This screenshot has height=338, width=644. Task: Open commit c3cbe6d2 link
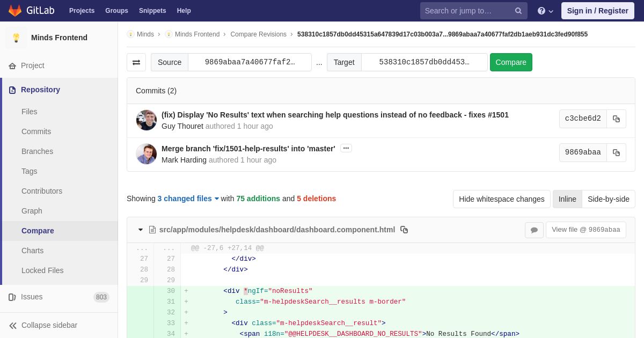(x=583, y=119)
